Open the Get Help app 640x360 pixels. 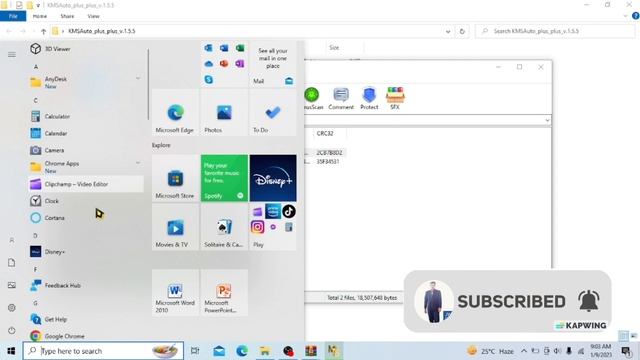pyautogui.click(x=86, y=319)
